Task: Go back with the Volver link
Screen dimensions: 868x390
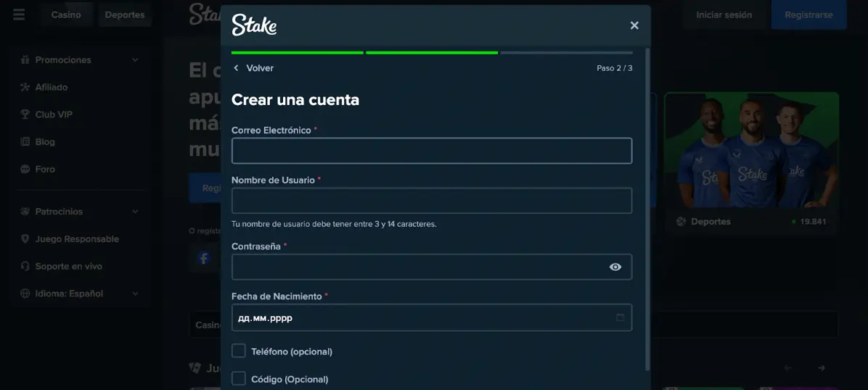Action: pos(253,68)
